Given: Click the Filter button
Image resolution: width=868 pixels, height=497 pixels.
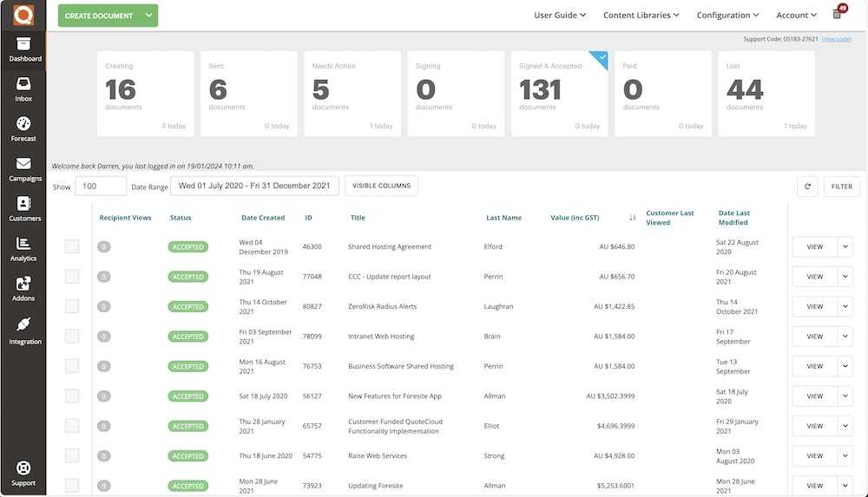Looking at the screenshot, I should tap(841, 186).
